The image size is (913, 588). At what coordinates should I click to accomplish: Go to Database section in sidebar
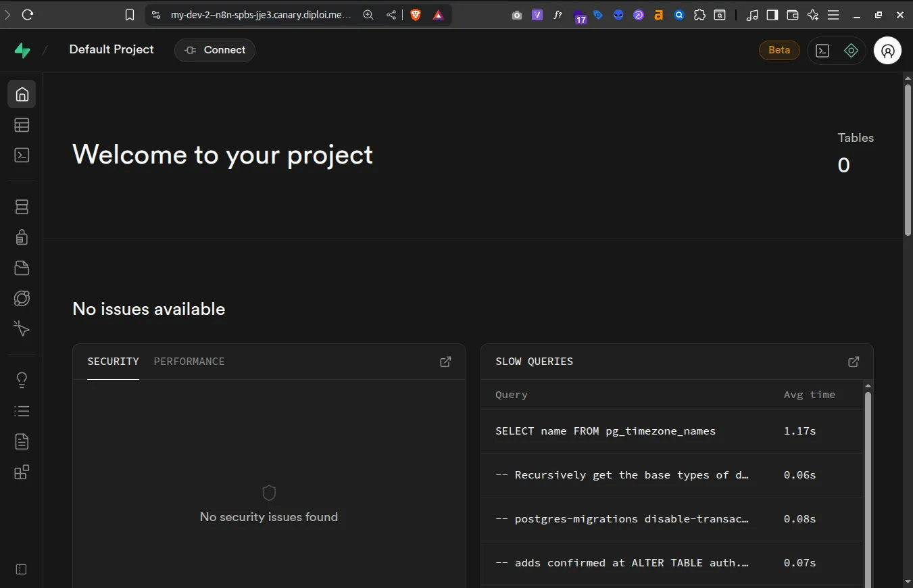click(x=22, y=207)
